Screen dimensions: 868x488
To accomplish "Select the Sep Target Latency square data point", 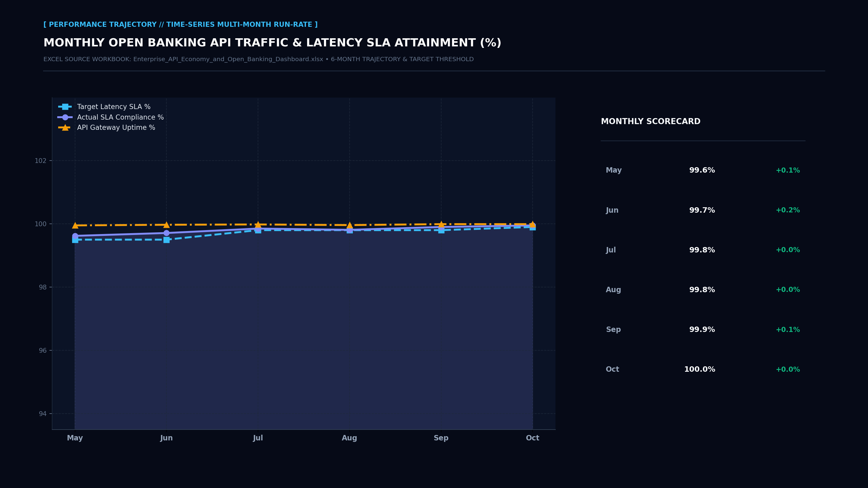I will tap(441, 230).
